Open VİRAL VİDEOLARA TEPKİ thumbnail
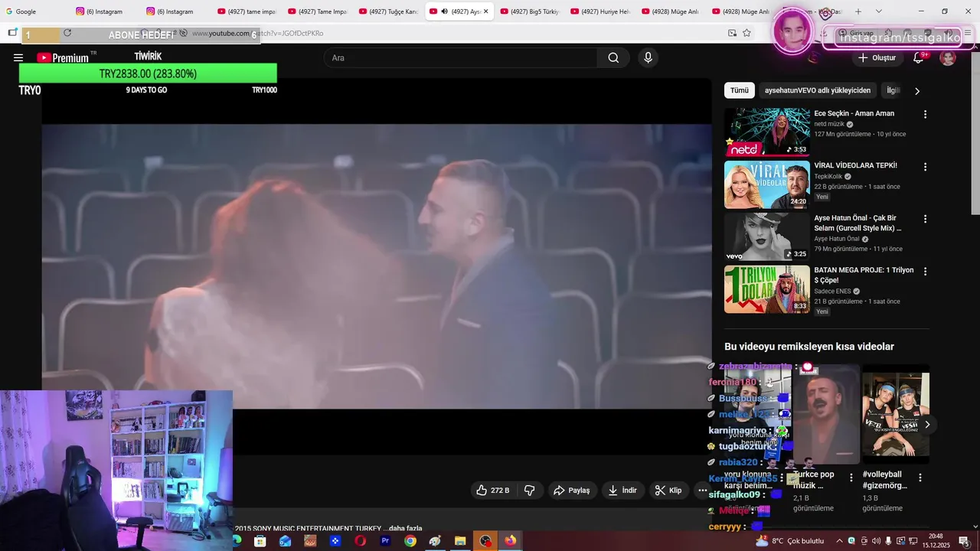The image size is (980, 551). [766, 184]
